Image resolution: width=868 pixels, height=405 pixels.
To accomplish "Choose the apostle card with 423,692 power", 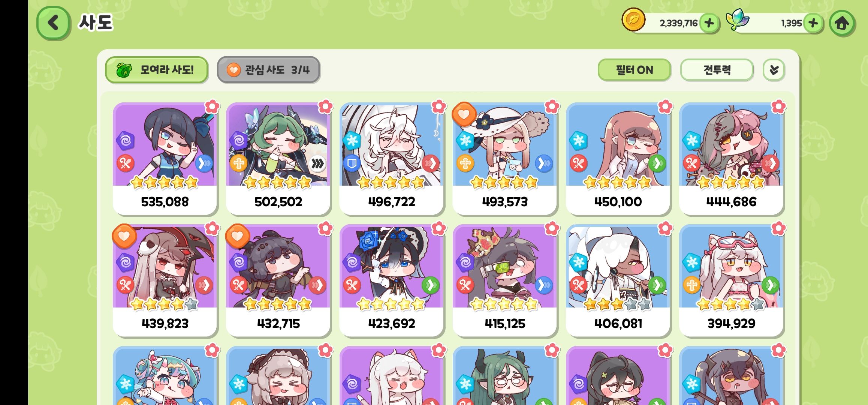I will pyautogui.click(x=391, y=280).
